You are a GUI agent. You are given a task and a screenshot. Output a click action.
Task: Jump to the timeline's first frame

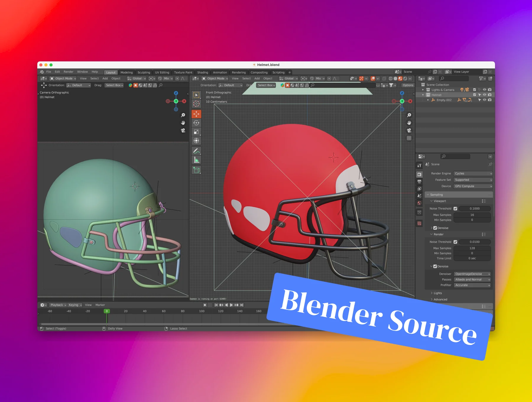pos(216,305)
